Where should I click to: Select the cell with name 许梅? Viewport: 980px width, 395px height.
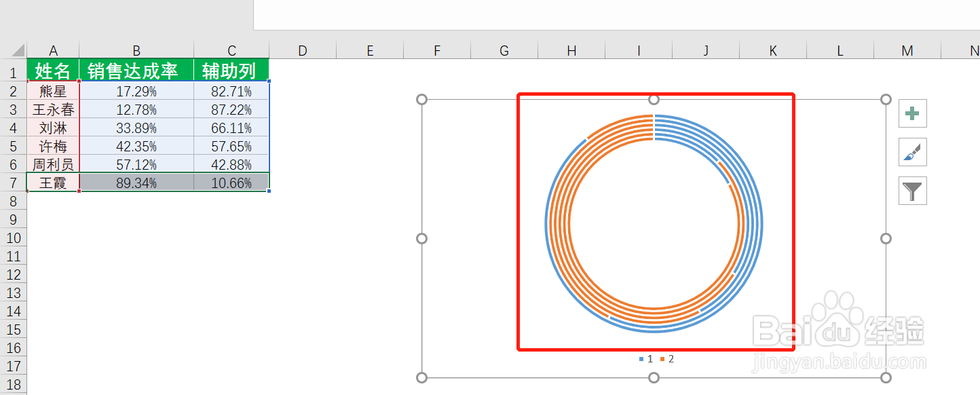(53, 146)
